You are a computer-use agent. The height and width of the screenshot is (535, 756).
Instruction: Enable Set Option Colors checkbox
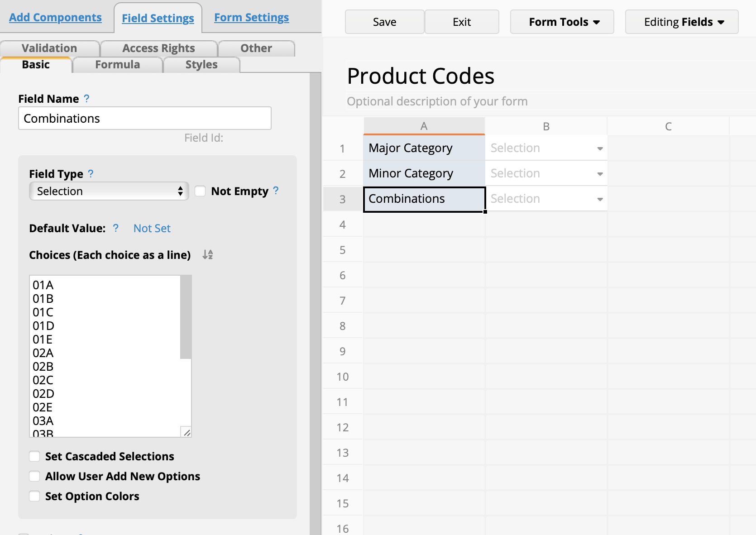point(34,496)
